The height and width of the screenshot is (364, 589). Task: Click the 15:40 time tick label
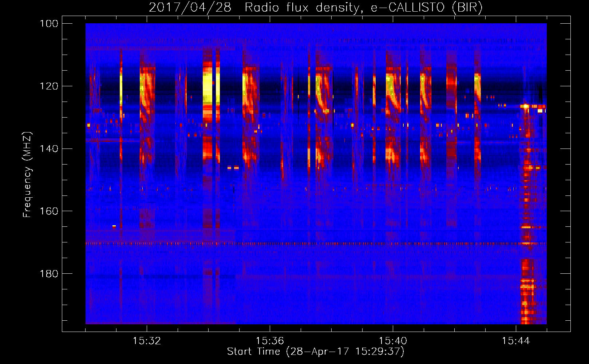[x=393, y=341]
